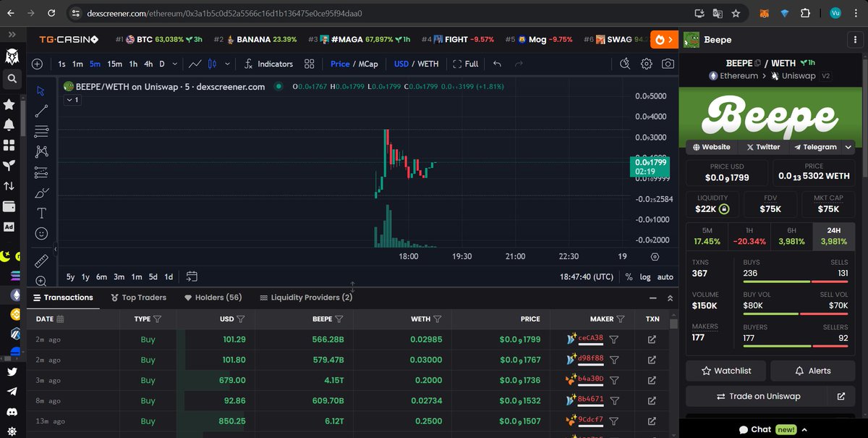
Task: Select the 6H price change tab
Action: (791, 236)
